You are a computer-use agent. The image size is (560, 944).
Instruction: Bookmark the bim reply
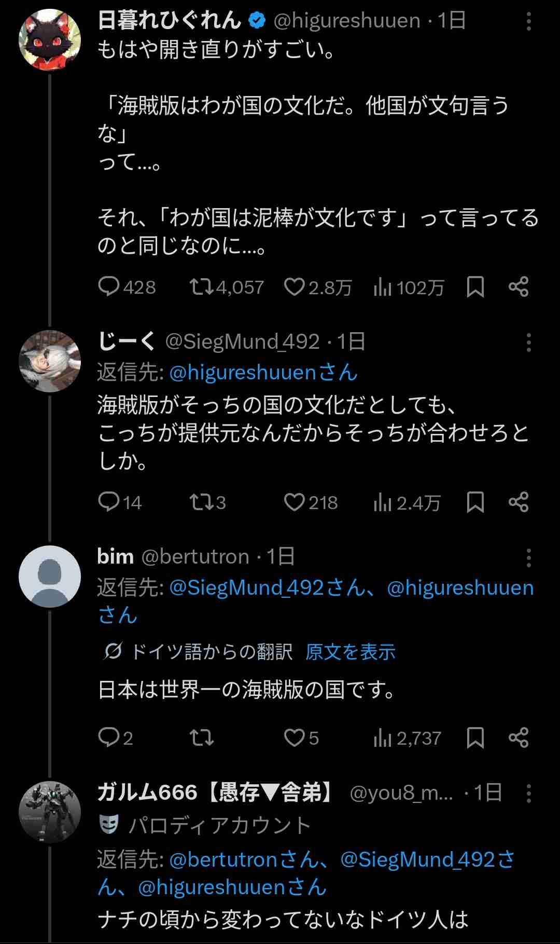[x=475, y=737]
